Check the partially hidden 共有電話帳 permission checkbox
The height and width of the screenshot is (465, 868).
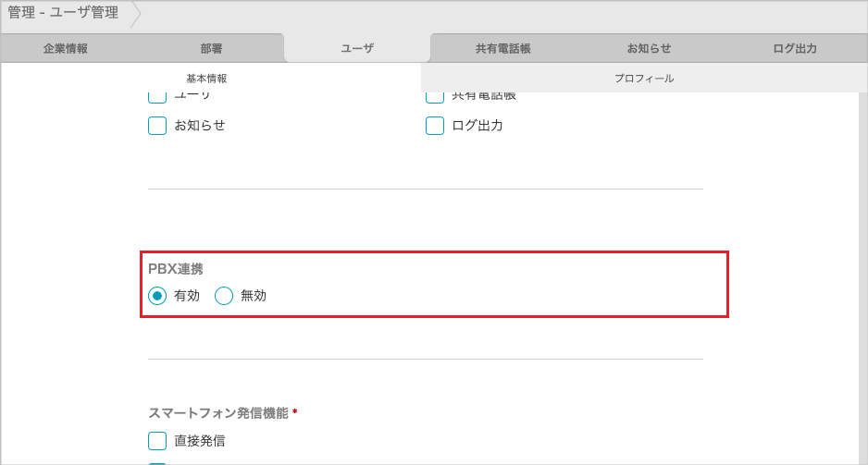click(x=435, y=97)
